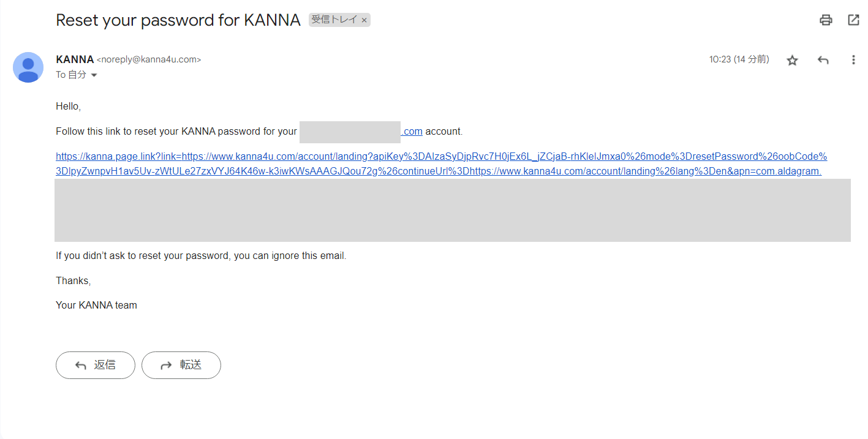The width and height of the screenshot is (868, 439).
Task: Star this KANNA message
Action: tap(792, 59)
